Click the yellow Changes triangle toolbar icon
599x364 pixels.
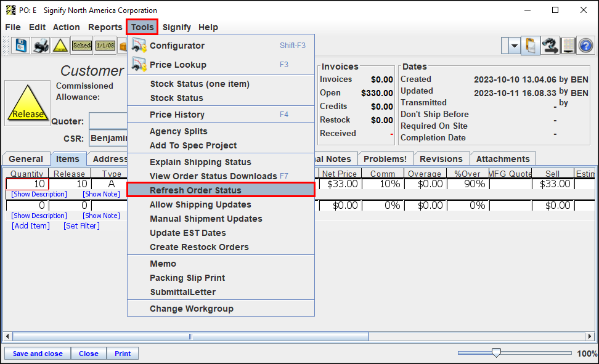(x=60, y=46)
